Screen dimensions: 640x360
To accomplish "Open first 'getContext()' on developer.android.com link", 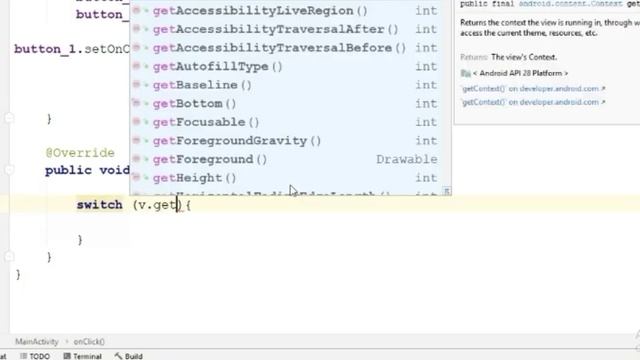I will [x=533, y=89].
